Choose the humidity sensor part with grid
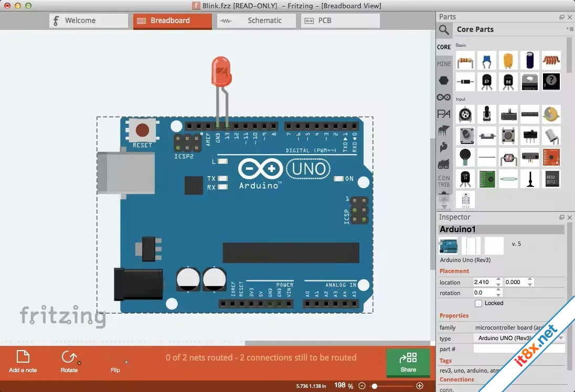This screenshot has height=392, width=575. 465,200
